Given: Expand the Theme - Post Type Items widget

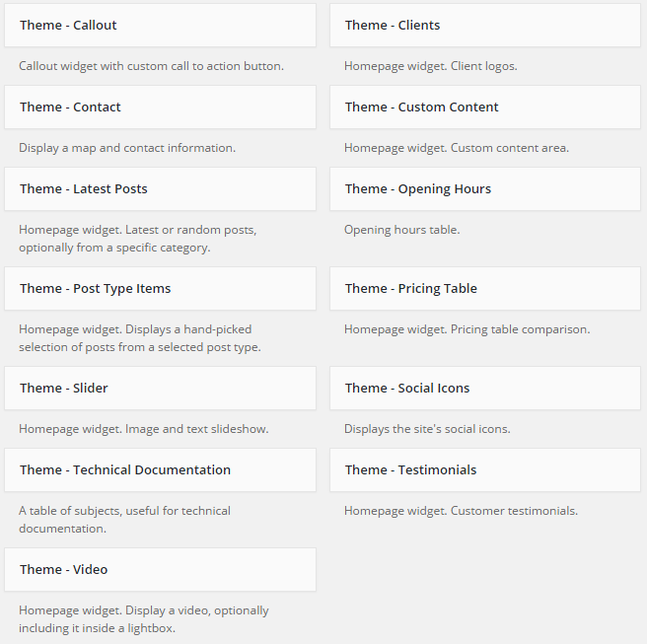Looking at the screenshot, I should pyautogui.click(x=160, y=288).
